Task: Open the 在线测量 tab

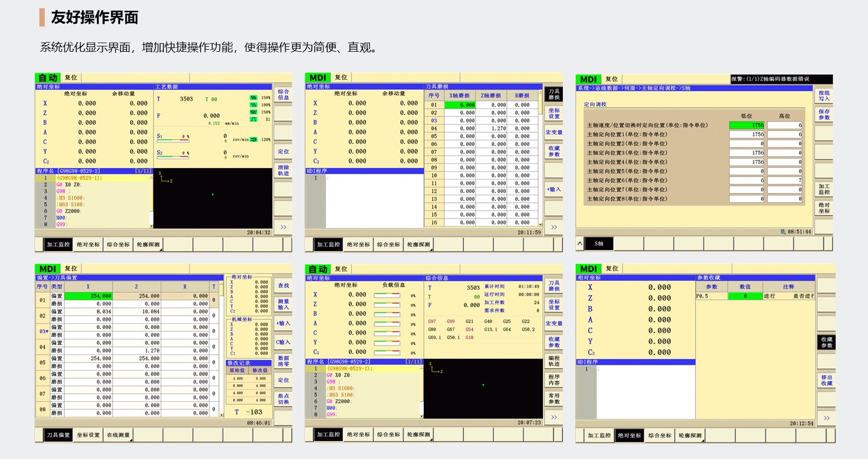Action: (x=118, y=435)
